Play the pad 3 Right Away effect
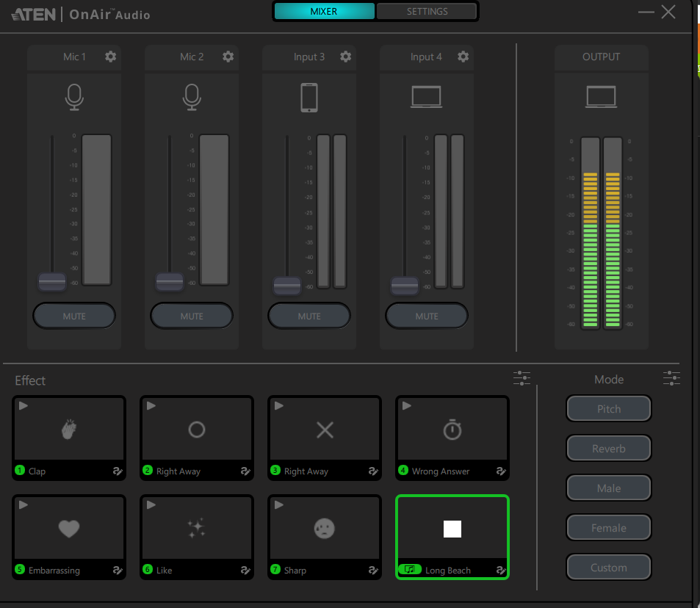 point(279,405)
